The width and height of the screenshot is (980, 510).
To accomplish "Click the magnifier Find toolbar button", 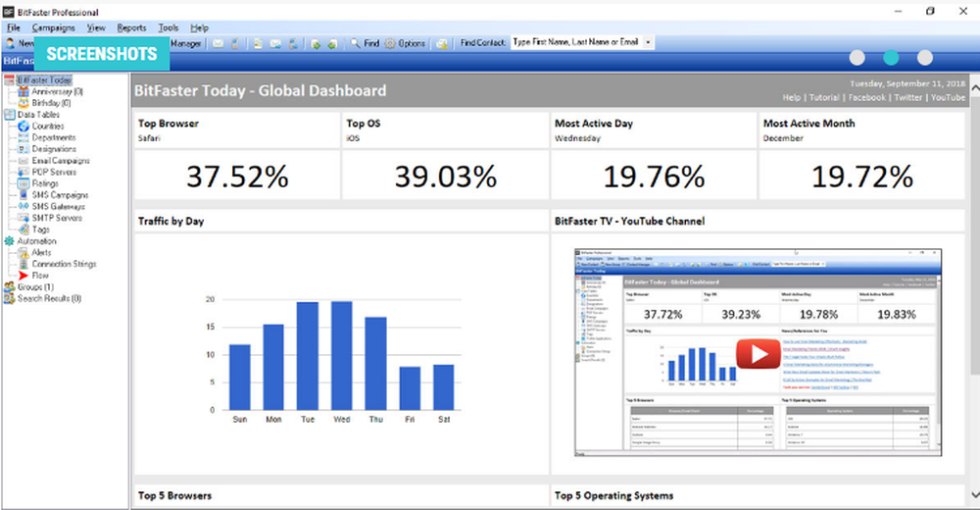I will 365,43.
